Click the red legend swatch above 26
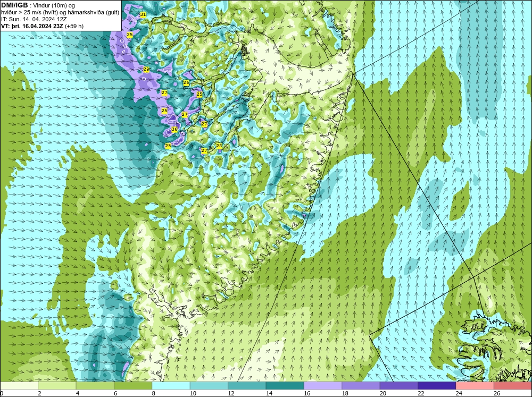532x397 pixels. coord(513,385)
